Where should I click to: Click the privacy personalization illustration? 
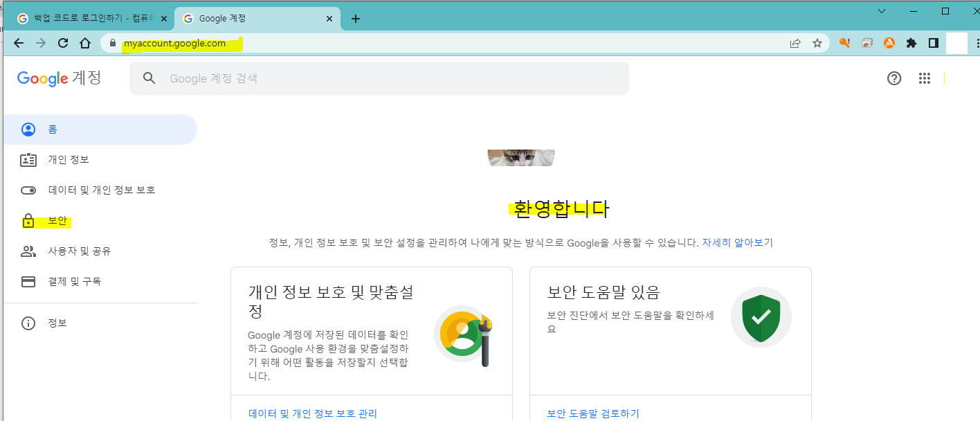click(464, 337)
